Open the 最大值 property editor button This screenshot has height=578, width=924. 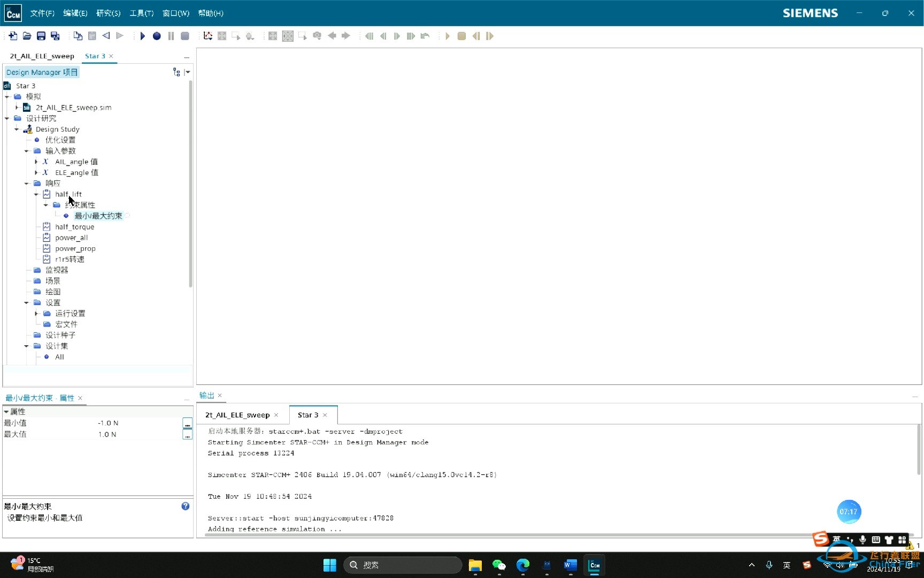[187, 435]
